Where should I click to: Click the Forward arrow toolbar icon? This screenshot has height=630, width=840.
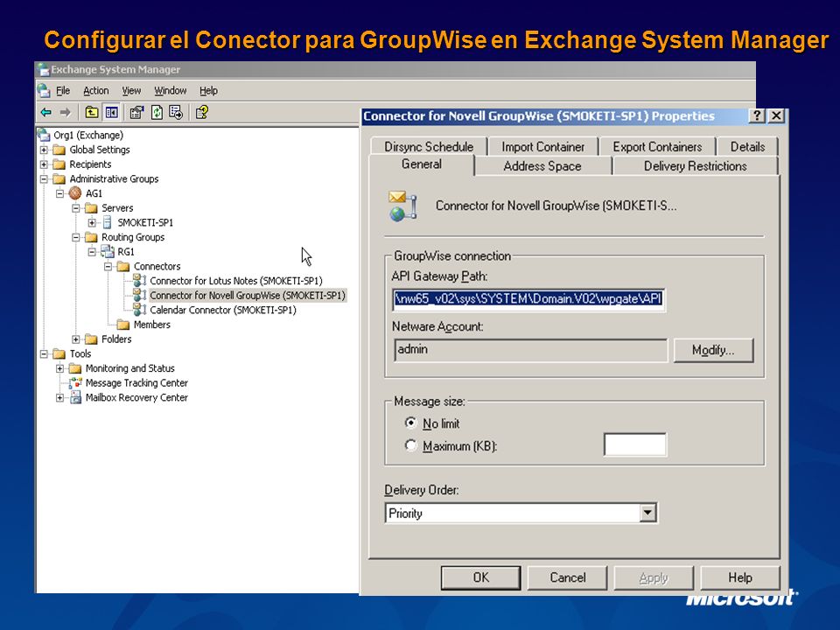point(66,113)
